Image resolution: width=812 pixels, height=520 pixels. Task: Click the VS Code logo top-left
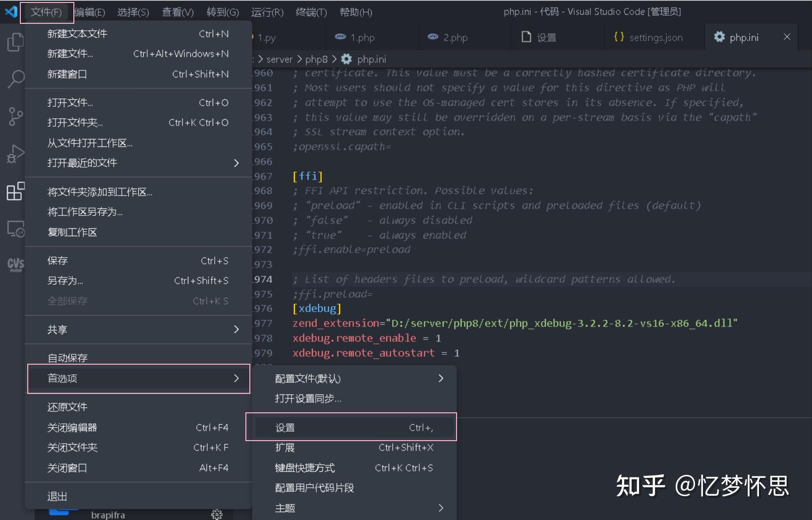coord(10,12)
